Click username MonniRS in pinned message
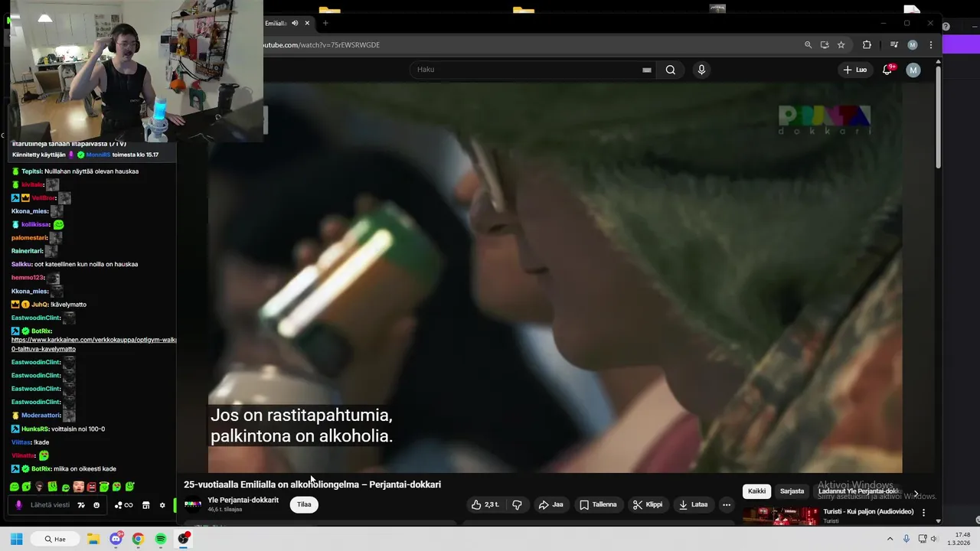The width and height of the screenshot is (980, 551). (x=98, y=155)
